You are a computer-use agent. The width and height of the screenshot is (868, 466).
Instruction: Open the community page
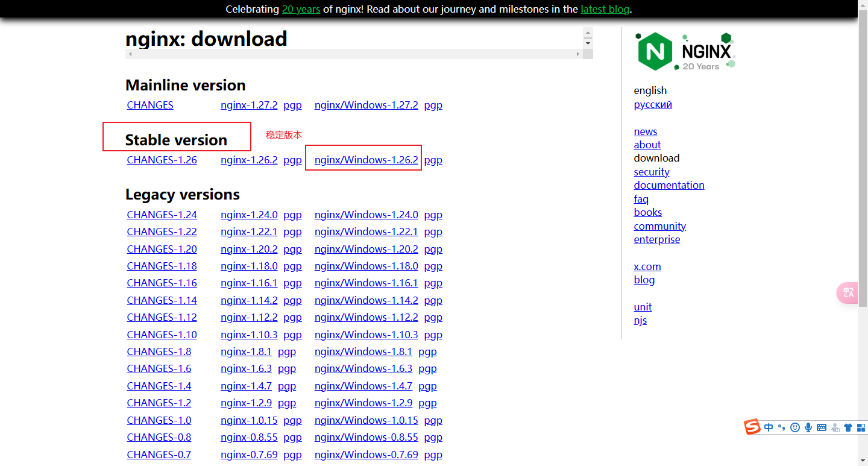[660, 226]
